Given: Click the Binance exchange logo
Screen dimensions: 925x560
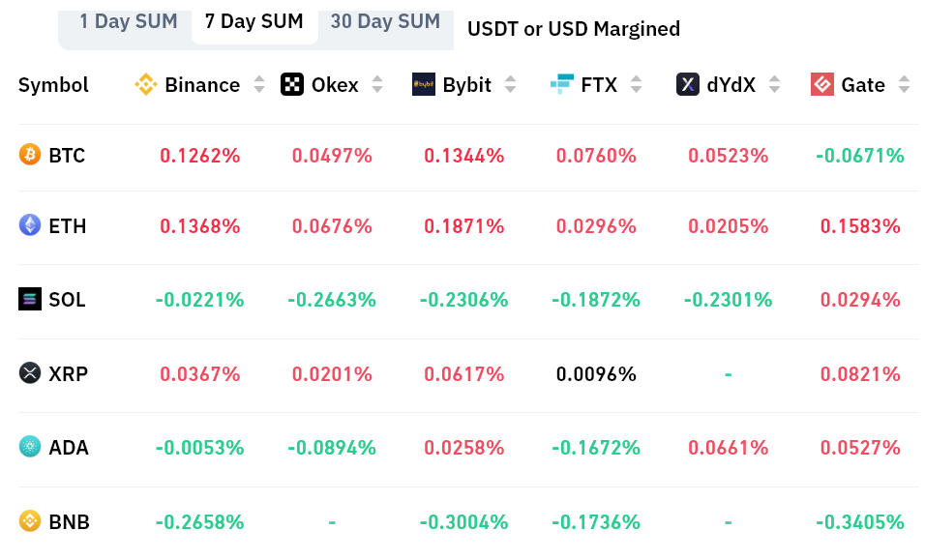Looking at the screenshot, I should [x=145, y=85].
